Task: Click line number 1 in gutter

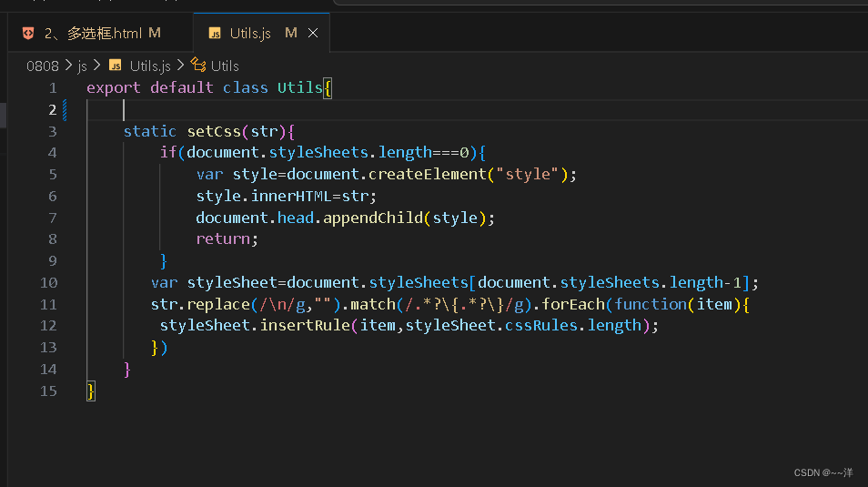Action: click(x=53, y=87)
